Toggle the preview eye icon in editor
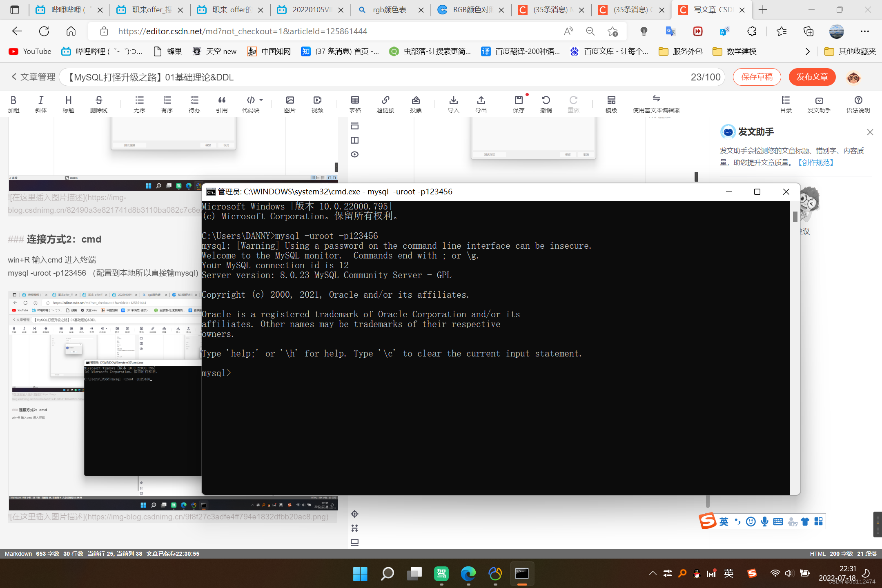The image size is (882, 588). 354,154
